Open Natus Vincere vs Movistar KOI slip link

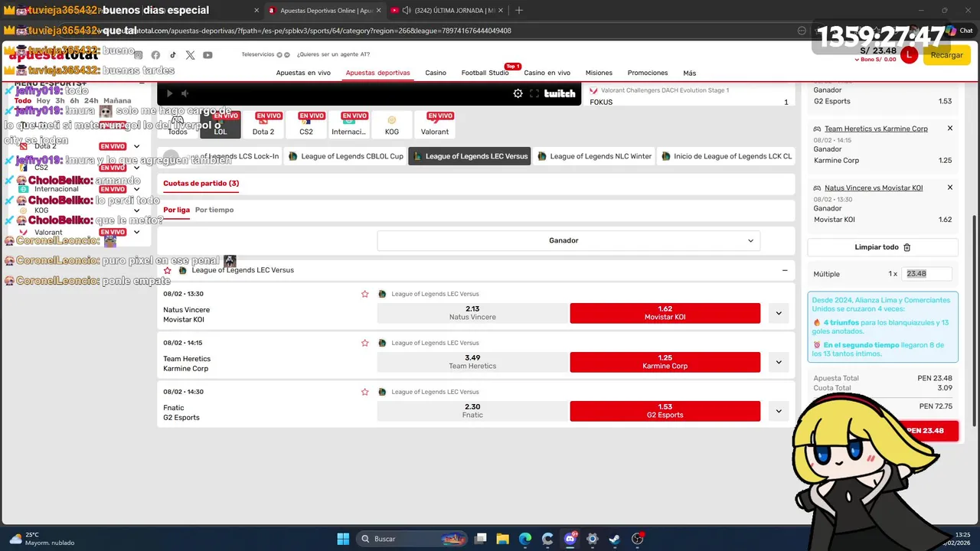[874, 187]
